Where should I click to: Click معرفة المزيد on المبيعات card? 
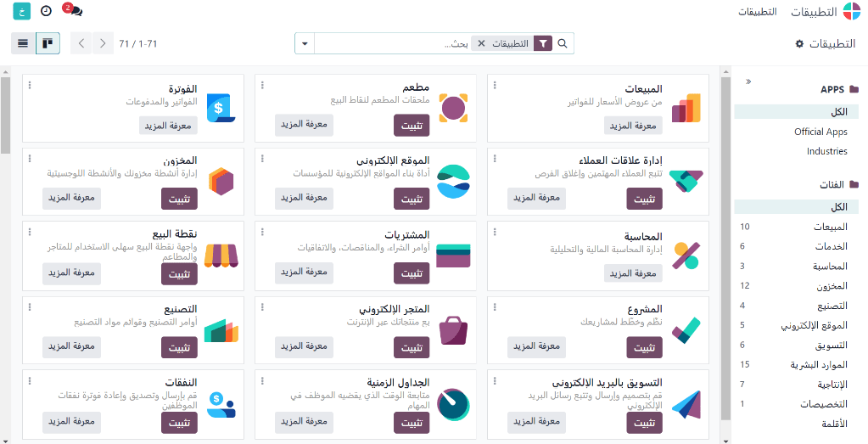point(633,126)
